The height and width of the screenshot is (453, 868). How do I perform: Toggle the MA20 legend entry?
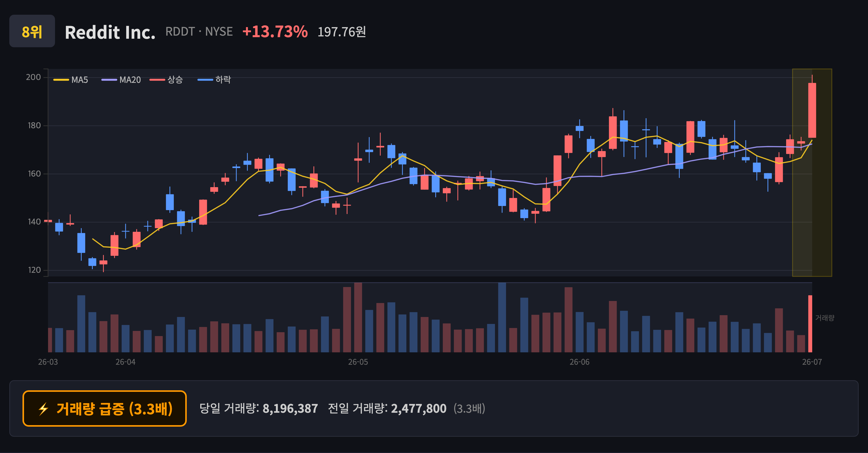pos(121,80)
